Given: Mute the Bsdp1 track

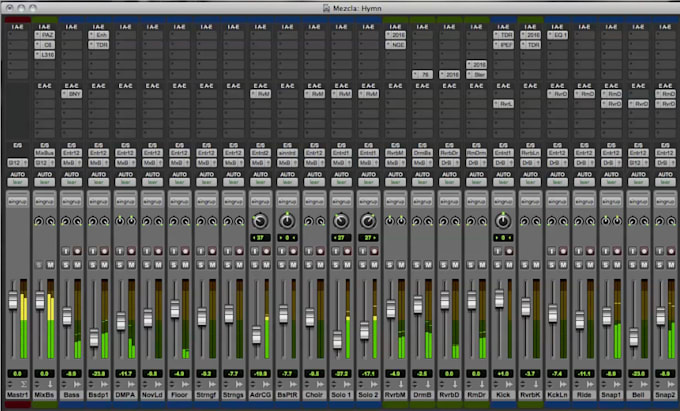Looking at the screenshot, I should [x=105, y=264].
